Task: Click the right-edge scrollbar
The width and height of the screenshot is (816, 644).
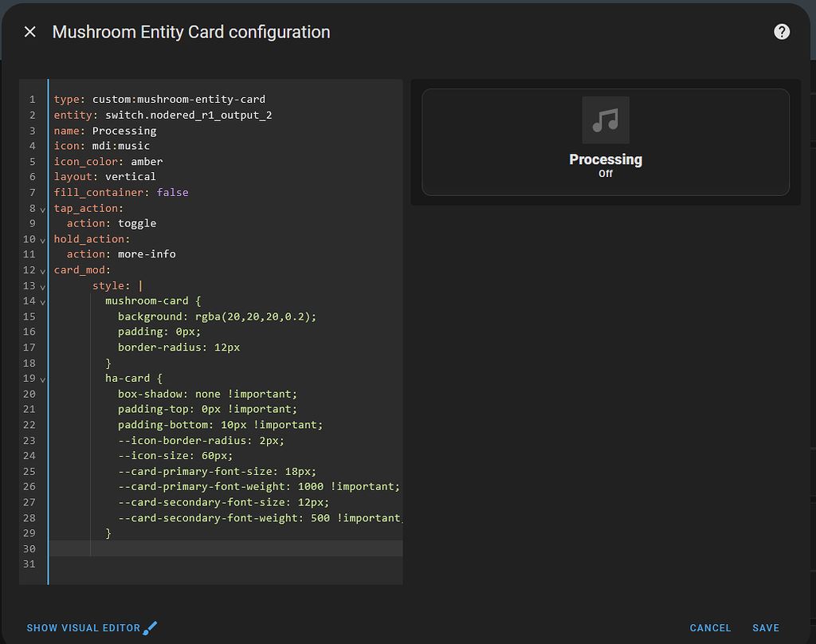Action: click(x=812, y=319)
